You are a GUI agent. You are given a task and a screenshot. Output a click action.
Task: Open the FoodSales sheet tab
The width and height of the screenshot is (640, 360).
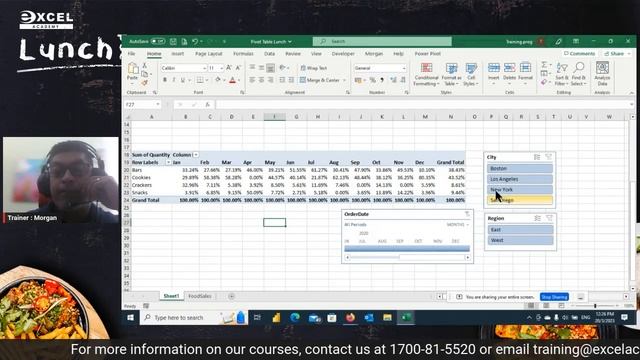tap(200, 296)
